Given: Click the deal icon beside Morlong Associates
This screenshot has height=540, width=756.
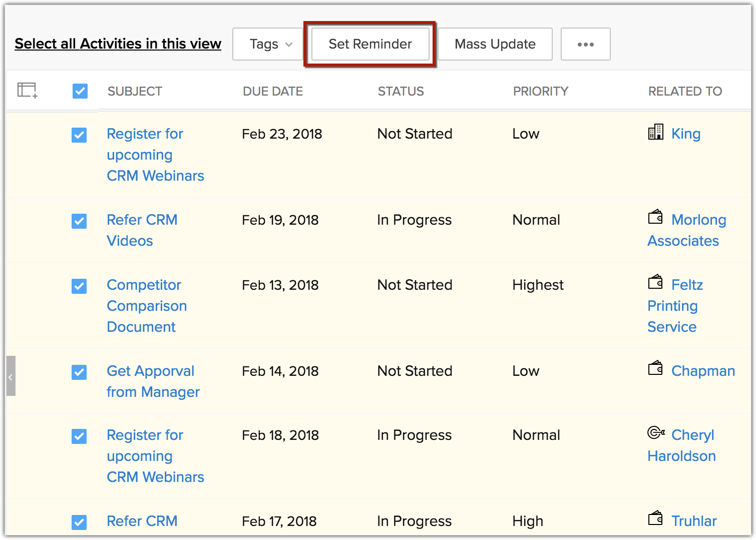Looking at the screenshot, I should (655, 218).
